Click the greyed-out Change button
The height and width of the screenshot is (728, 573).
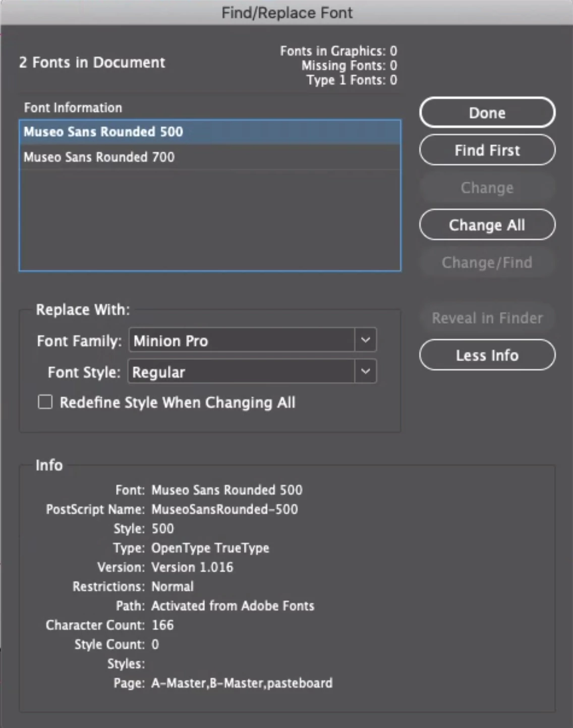point(487,188)
